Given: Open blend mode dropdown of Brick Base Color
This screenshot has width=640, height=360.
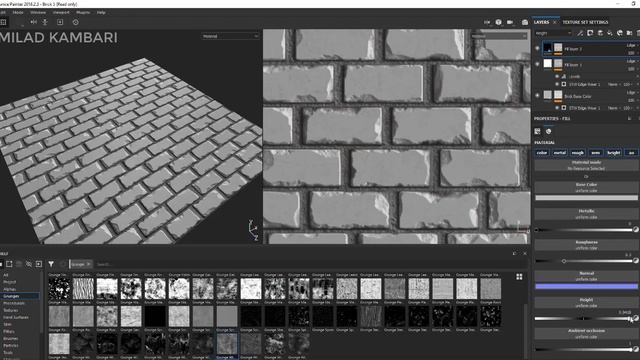Looking at the screenshot, I should 632,93.
